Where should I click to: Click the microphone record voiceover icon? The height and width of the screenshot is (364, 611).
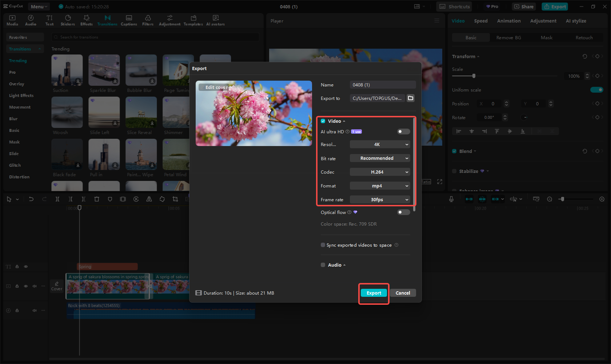point(451,199)
